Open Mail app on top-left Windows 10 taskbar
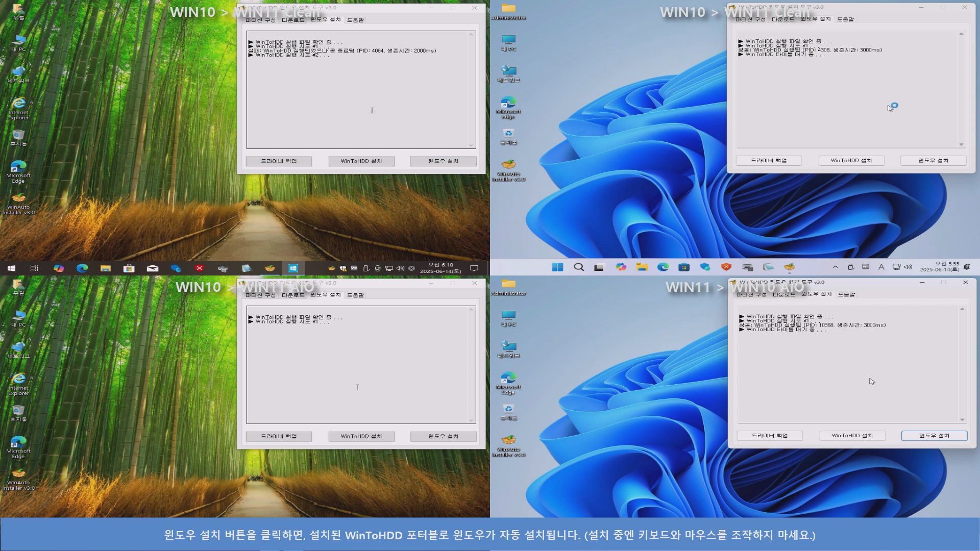The height and width of the screenshot is (551, 980). (153, 268)
